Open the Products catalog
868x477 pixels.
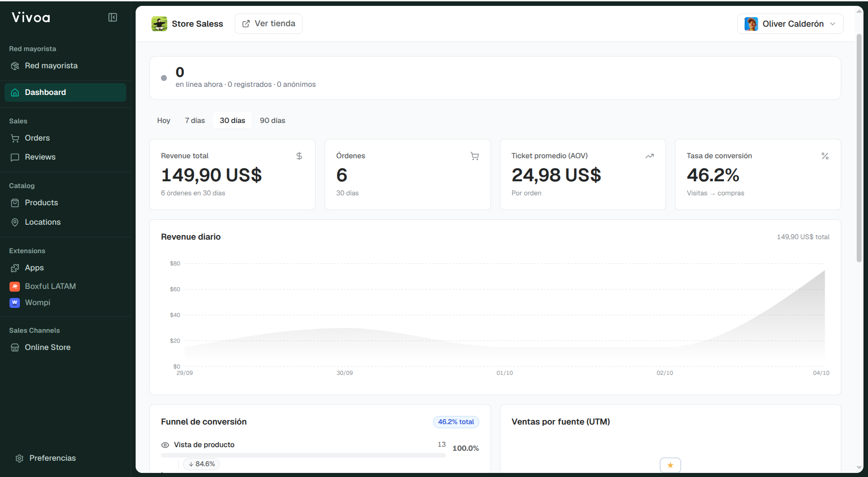[65, 203]
